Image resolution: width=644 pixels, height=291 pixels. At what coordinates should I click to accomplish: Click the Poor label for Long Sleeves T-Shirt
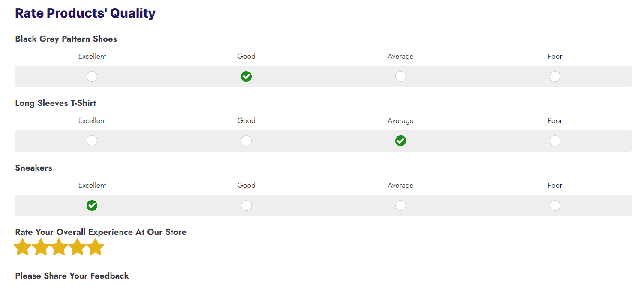[x=555, y=120]
